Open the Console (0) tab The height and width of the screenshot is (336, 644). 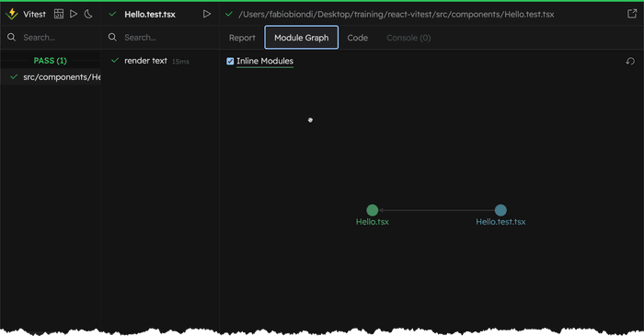(x=408, y=38)
